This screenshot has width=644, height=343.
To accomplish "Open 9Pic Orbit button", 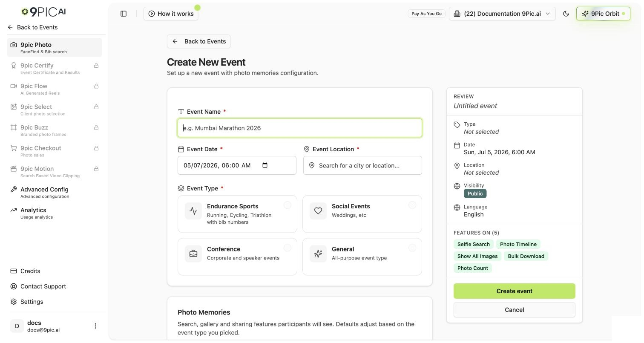I will (603, 14).
